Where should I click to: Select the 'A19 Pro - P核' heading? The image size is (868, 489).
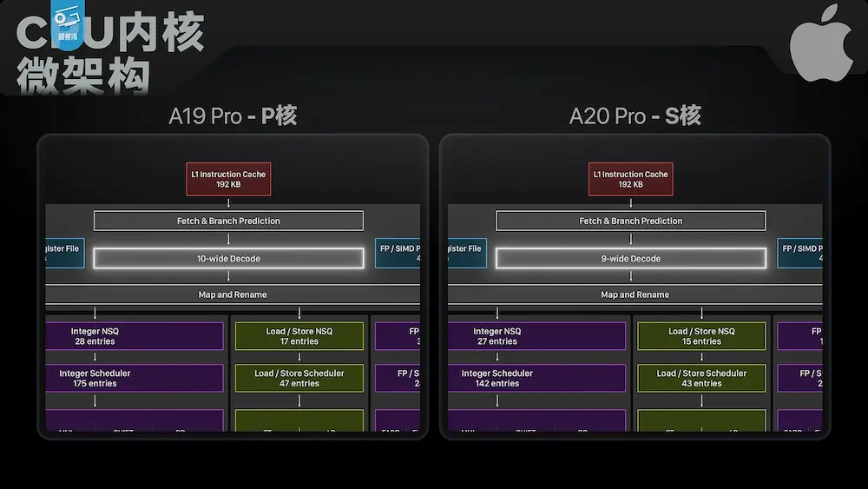(x=233, y=116)
